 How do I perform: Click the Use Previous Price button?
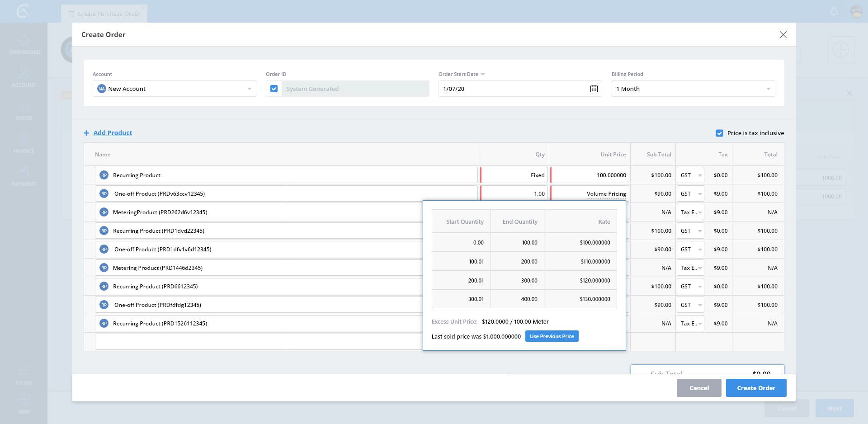[552, 336]
